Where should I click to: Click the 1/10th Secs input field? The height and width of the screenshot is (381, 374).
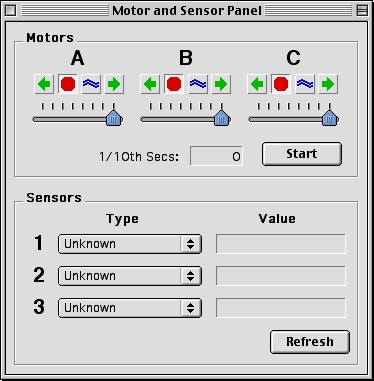click(216, 156)
